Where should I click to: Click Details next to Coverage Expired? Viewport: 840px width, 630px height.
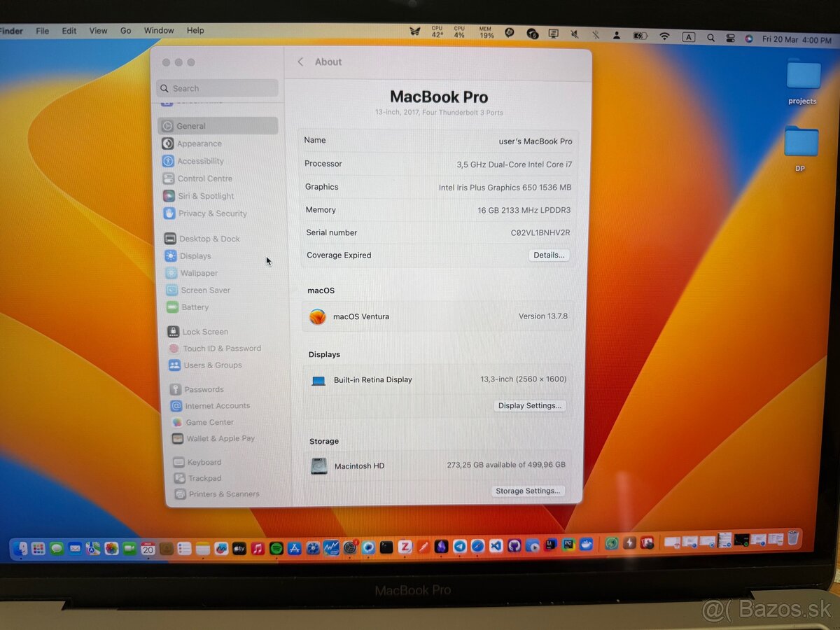[549, 255]
